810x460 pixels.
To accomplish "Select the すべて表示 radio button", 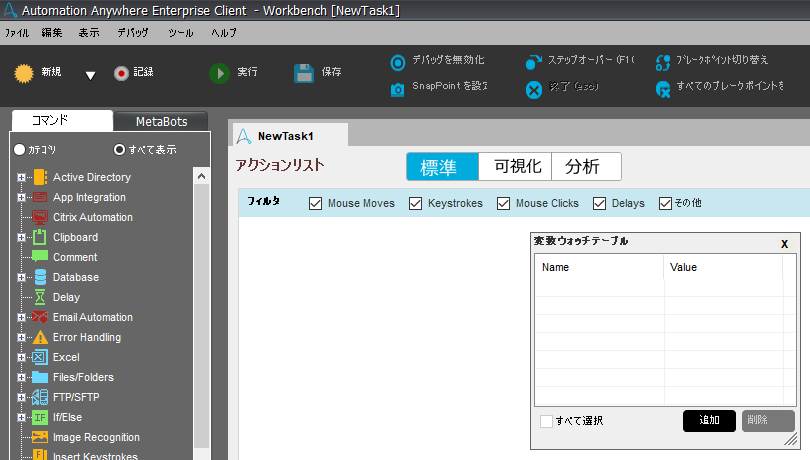I will click(119, 149).
